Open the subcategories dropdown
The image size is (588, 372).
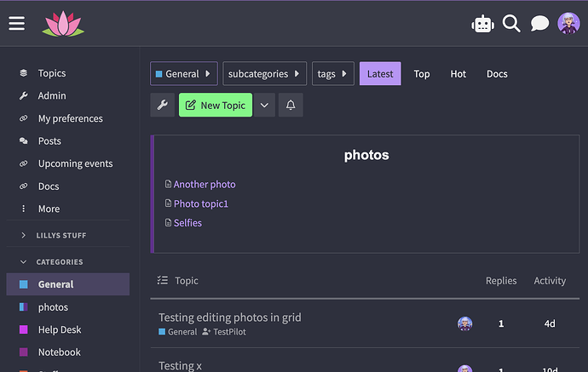pos(264,73)
